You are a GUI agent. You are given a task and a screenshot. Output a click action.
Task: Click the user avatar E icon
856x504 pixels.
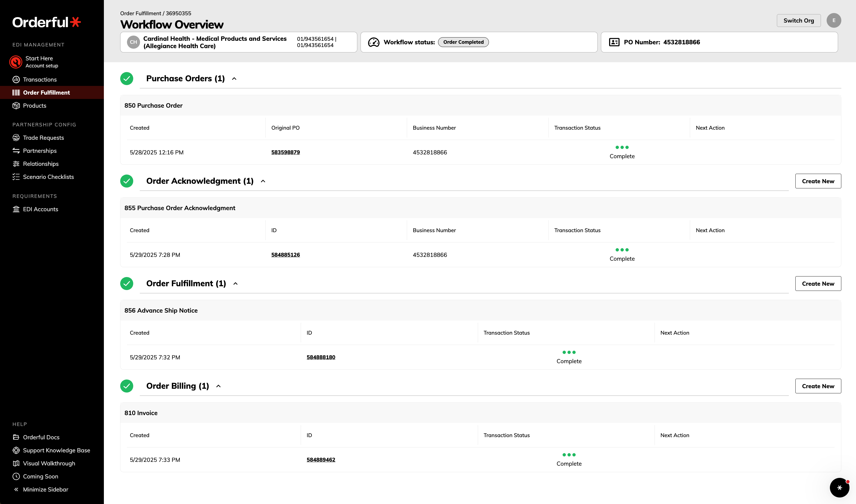point(834,20)
